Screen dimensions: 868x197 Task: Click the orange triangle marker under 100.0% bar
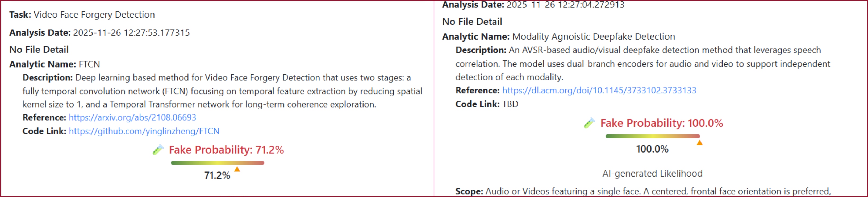(699, 143)
